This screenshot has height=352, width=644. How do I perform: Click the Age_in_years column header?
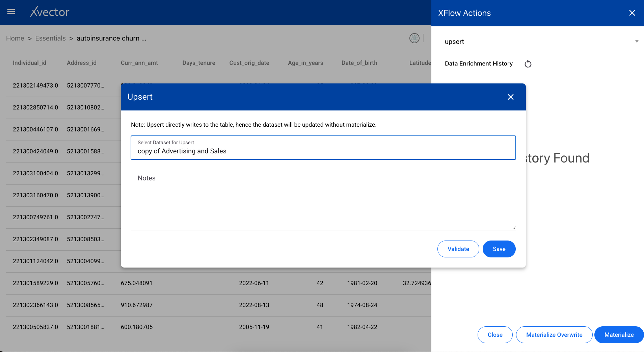305,63
